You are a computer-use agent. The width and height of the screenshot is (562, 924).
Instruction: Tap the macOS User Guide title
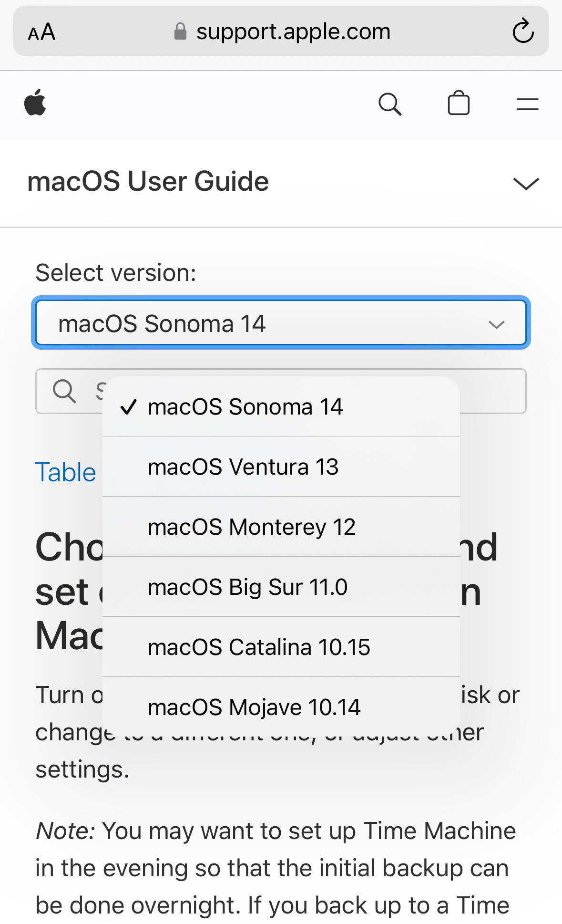[x=148, y=182]
